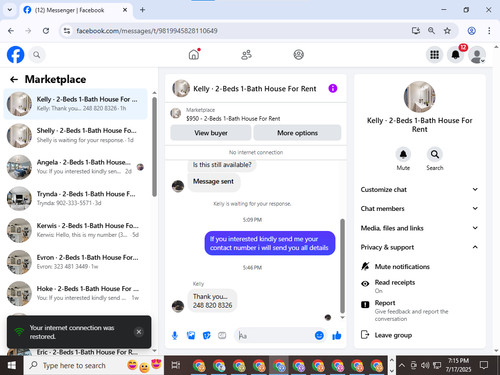This screenshot has height=375, width=500.
Task: Click the More options button
Action: [x=297, y=133]
